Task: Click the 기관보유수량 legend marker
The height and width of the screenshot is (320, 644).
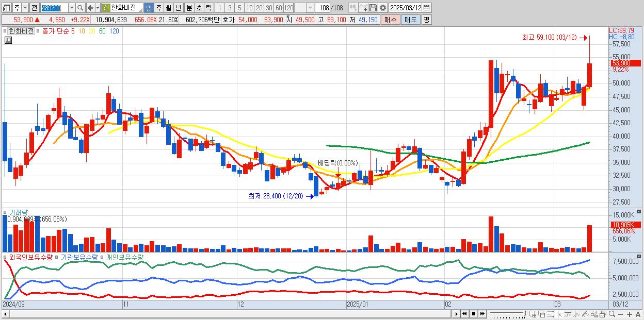Action: click(58, 257)
